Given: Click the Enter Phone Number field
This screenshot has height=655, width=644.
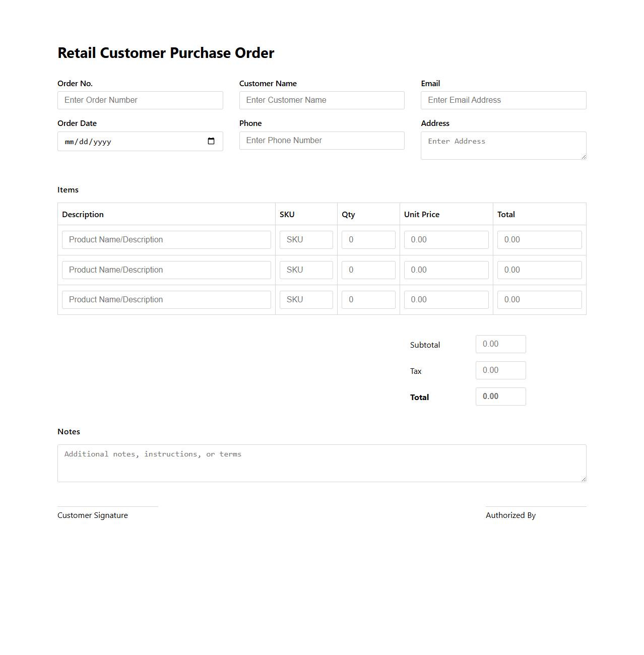Looking at the screenshot, I should point(321,140).
